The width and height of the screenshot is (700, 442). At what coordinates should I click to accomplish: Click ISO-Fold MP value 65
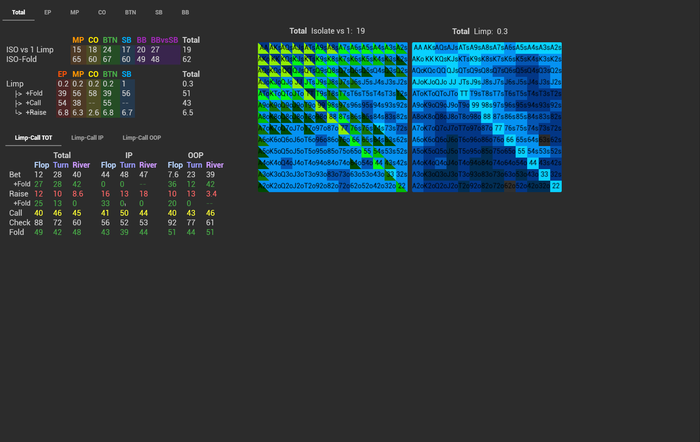coord(77,59)
